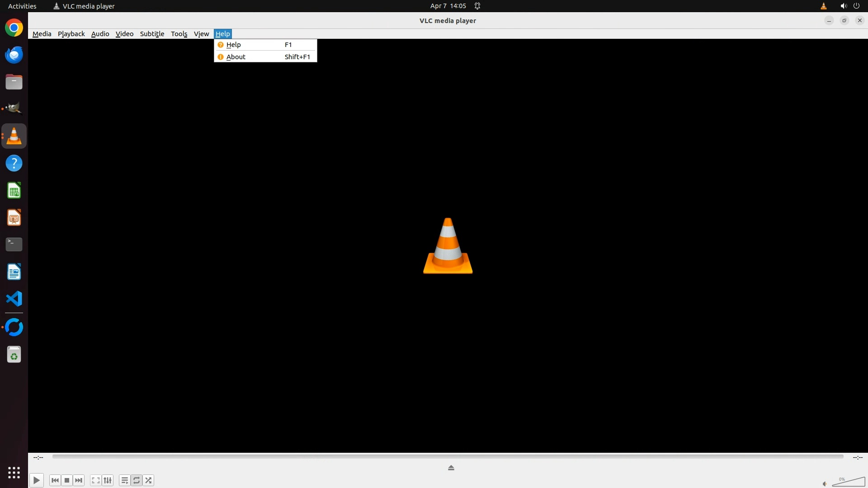Viewport: 868px width, 488px height.
Task: Click the volume slider
Action: pyautogui.click(x=848, y=482)
